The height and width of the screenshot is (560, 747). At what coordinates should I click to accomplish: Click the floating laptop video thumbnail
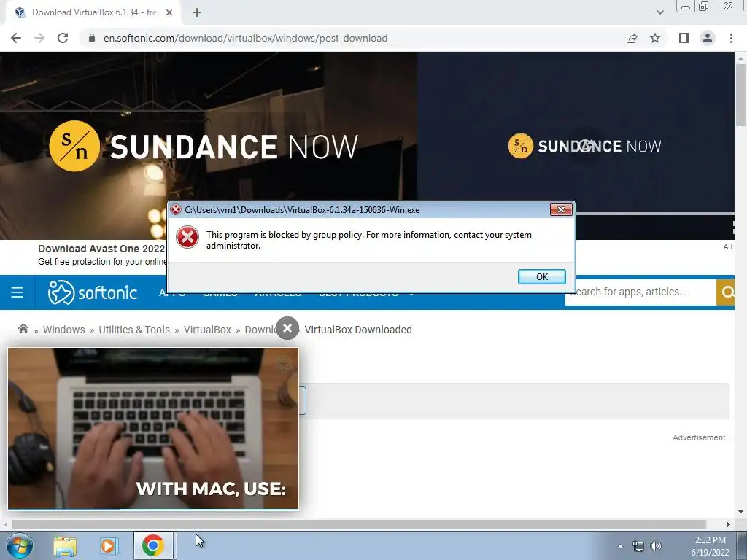pyautogui.click(x=153, y=429)
